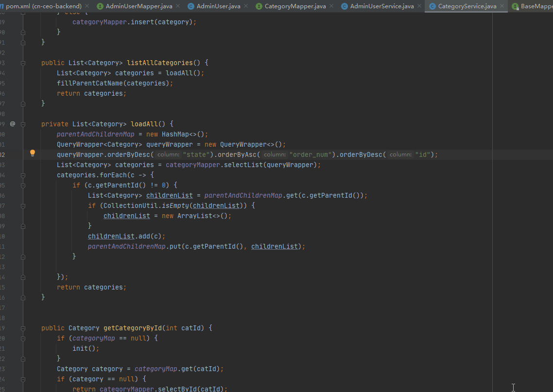
Task: Click 'new ArrayList<>()' expression
Action: [x=195, y=216]
